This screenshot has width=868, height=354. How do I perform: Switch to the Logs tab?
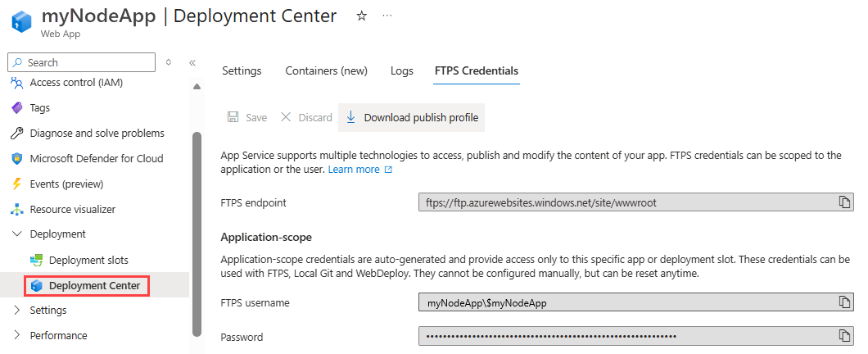[402, 71]
